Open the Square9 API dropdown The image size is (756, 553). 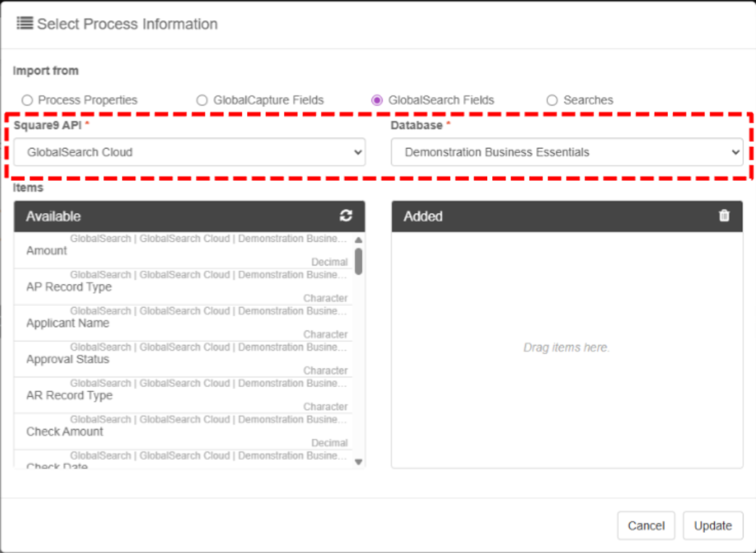pos(189,153)
